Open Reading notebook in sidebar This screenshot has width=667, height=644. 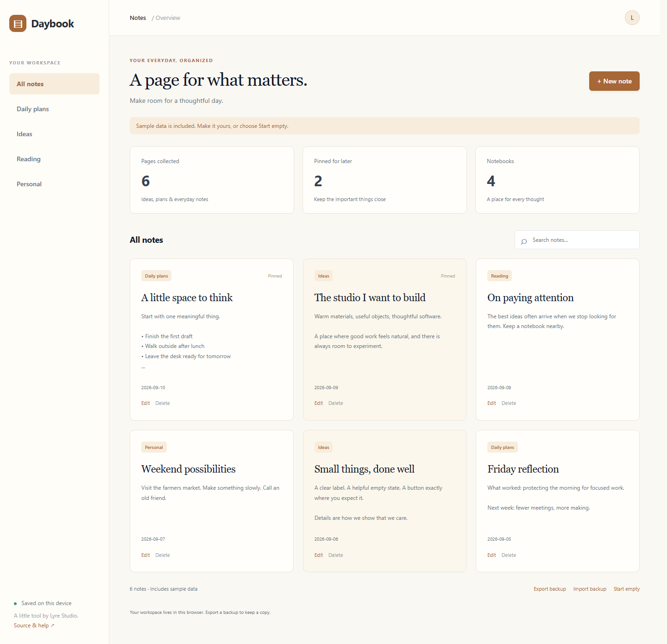tap(54, 159)
